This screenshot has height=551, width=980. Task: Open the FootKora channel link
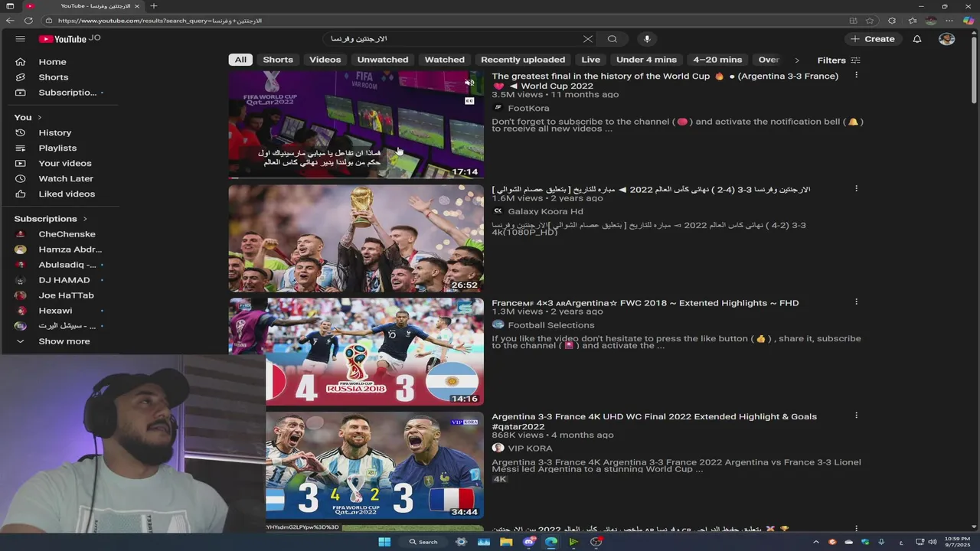[x=528, y=109]
